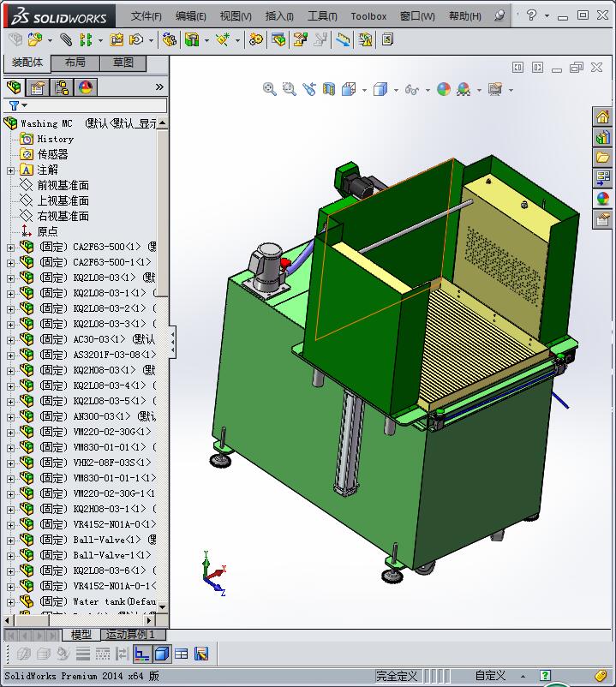Open Custom Properties task pane
The width and height of the screenshot is (616, 687).
tap(602, 218)
